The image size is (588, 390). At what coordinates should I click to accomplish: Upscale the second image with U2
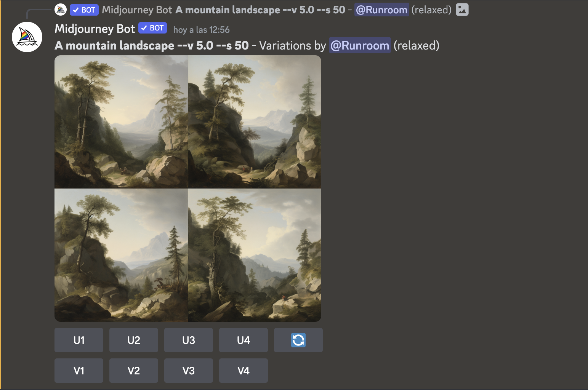click(134, 340)
